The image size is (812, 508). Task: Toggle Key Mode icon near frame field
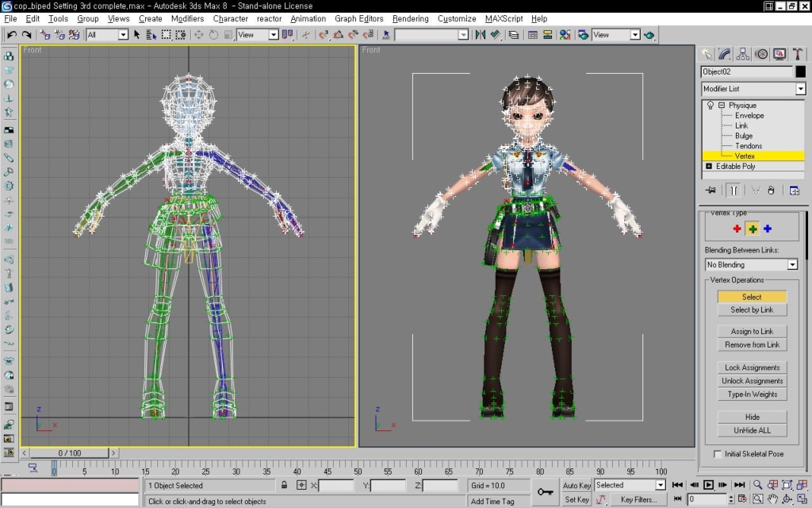tap(677, 498)
